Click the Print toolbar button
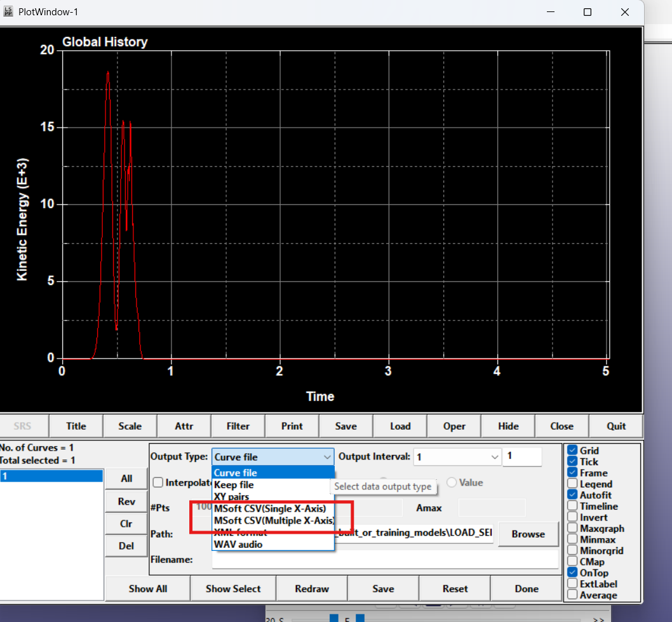Screen dimensions: 672x622 pyautogui.click(x=292, y=426)
